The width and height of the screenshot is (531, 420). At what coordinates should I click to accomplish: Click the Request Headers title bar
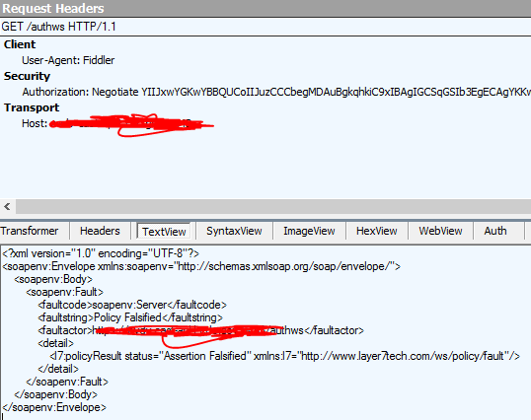point(265,9)
